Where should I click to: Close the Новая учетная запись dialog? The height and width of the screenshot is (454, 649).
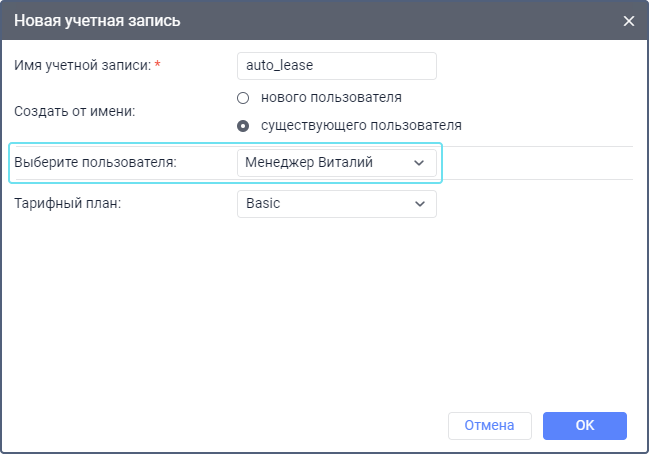[629, 21]
